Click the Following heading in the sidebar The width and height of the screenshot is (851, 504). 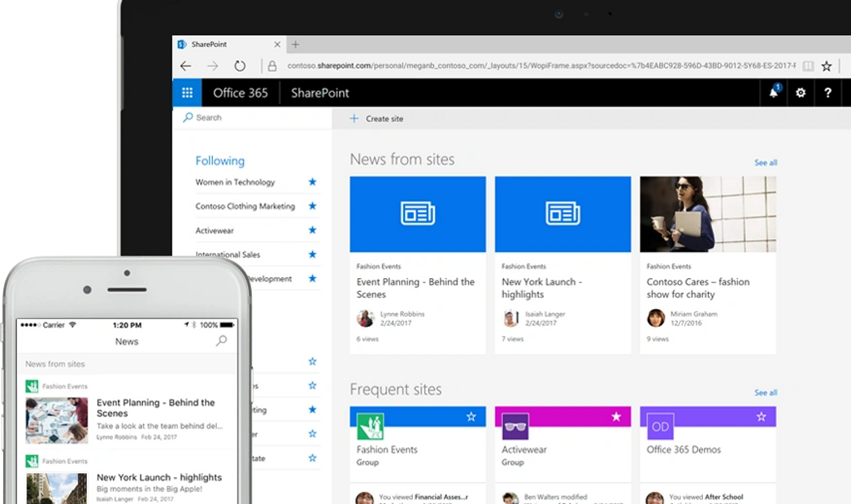pyautogui.click(x=219, y=161)
